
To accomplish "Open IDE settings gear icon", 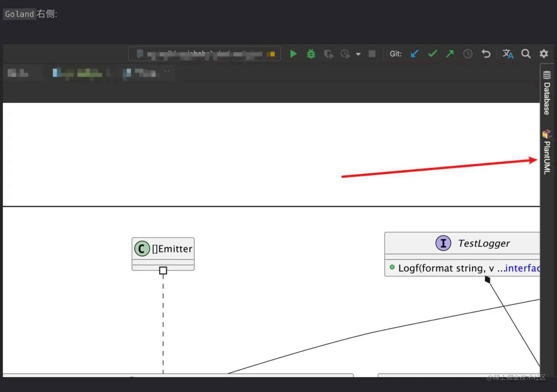I will click(544, 54).
